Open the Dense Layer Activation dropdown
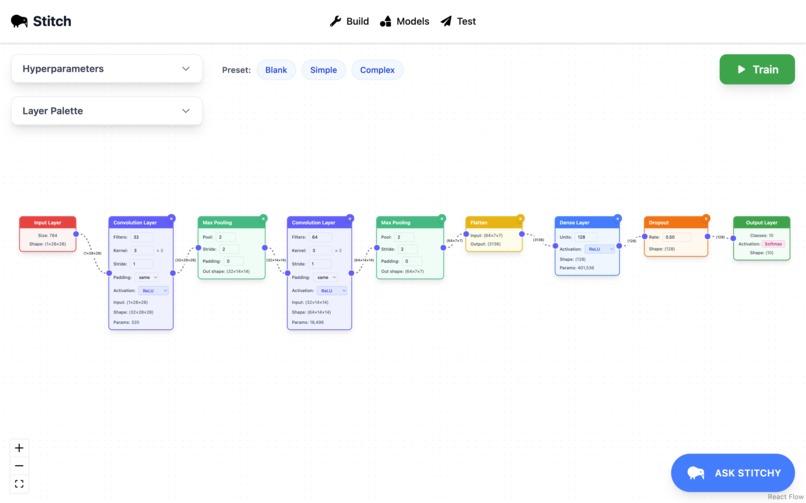The height and width of the screenshot is (503, 806). (x=599, y=249)
